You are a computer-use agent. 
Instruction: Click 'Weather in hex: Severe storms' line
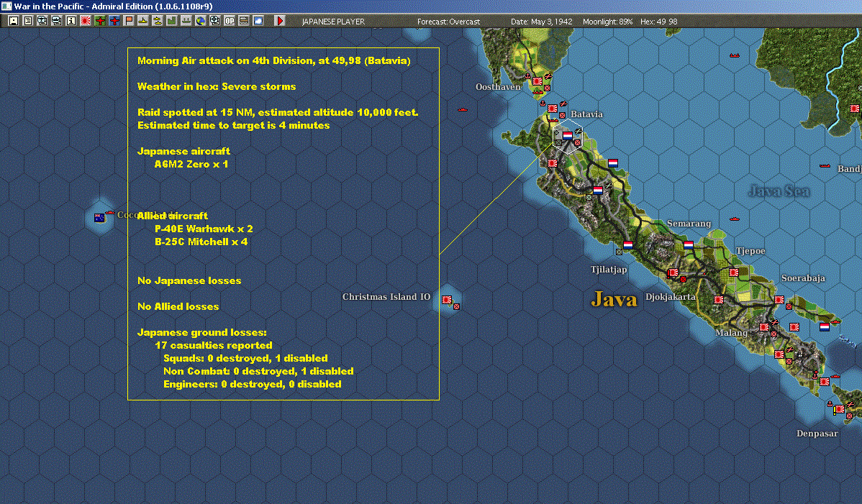click(x=217, y=86)
